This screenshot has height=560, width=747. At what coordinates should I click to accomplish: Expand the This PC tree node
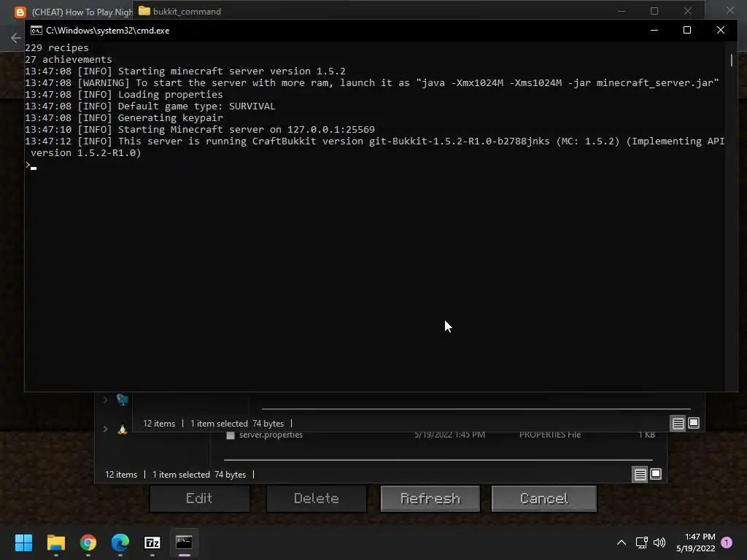(x=105, y=400)
